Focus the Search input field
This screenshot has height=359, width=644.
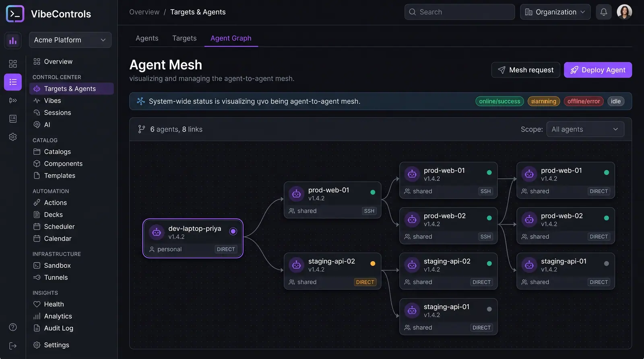point(460,12)
